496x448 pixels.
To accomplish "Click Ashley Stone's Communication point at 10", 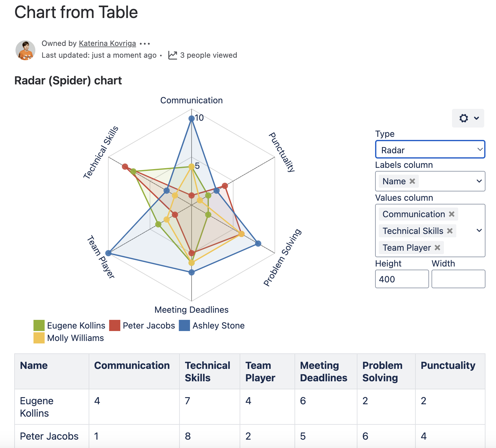I will pos(192,118).
